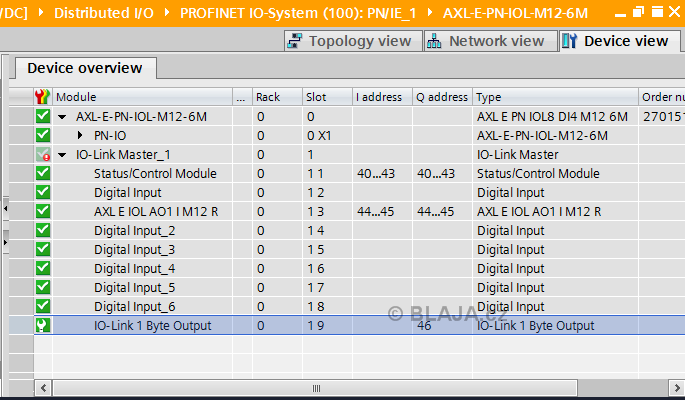685x400 pixels.
Task: Click green check icon for Digital Input_2
Action: (43, 230)
